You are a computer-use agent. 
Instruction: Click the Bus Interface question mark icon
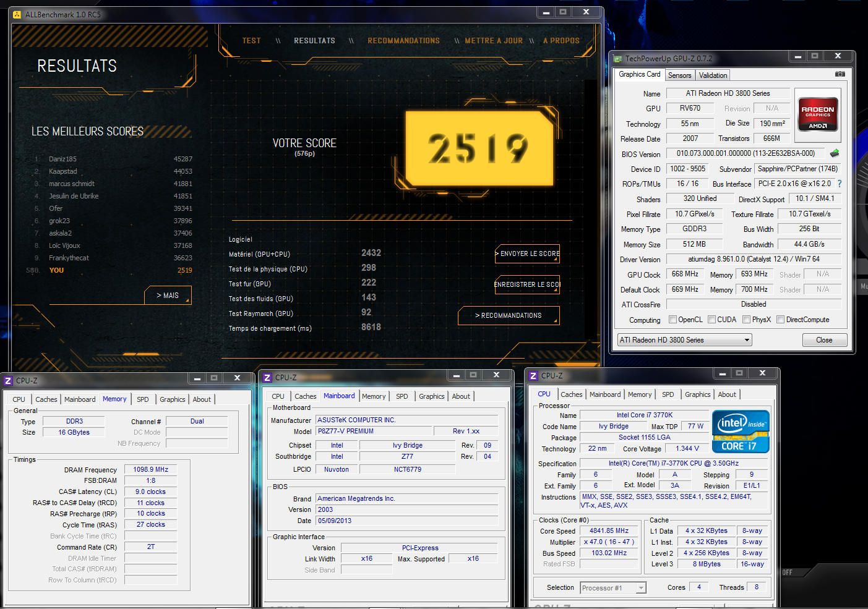point(840,184)
